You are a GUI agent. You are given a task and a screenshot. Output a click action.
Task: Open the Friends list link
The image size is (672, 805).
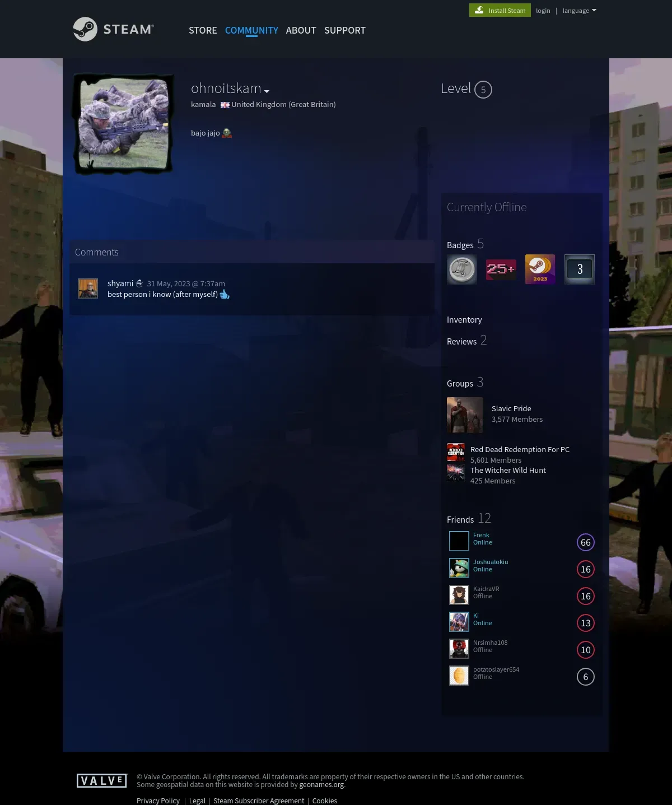coord(469,519)
